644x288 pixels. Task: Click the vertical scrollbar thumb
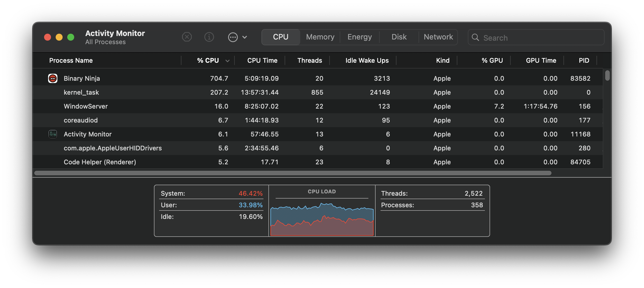tap(607, 75)
